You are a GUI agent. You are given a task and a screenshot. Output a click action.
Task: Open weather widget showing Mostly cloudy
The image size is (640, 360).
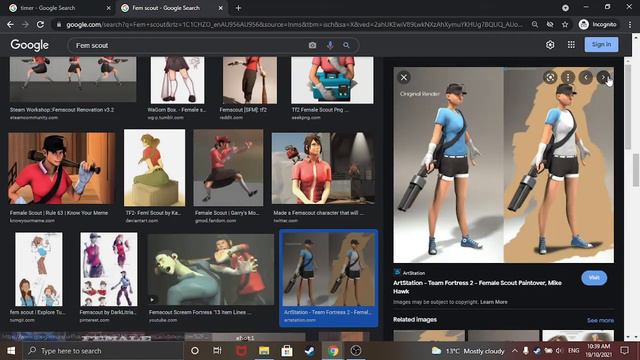point(468,351)
